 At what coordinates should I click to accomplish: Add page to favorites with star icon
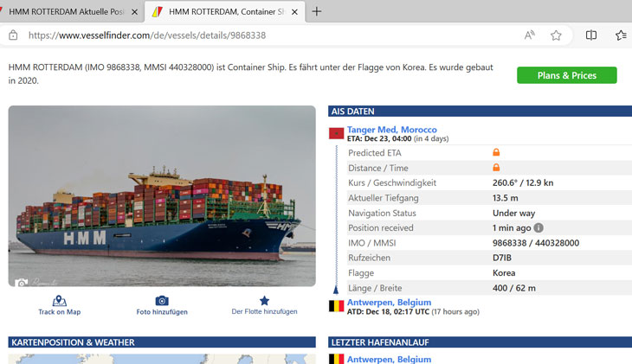[x=556, y=35]
